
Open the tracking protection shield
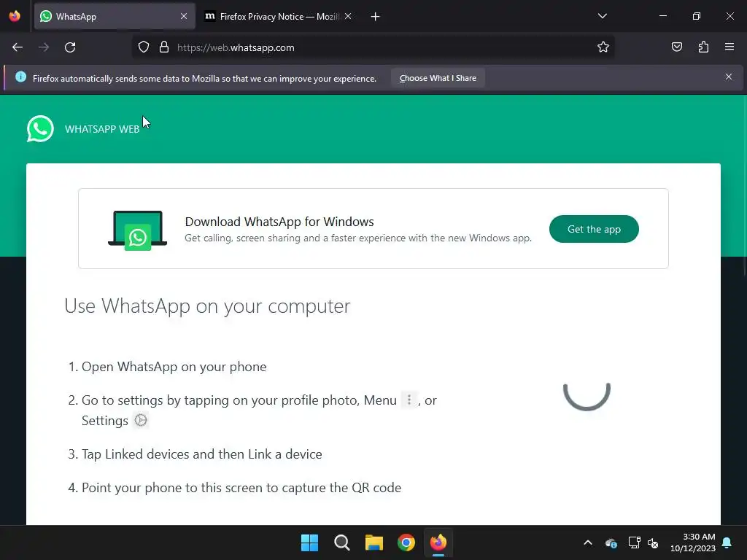pos(144,47)
